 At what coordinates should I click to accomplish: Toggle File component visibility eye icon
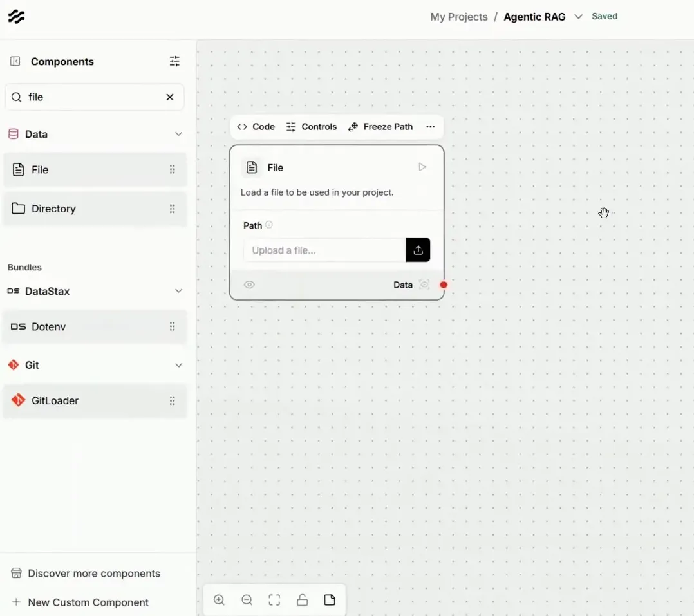tap(249, 285)
